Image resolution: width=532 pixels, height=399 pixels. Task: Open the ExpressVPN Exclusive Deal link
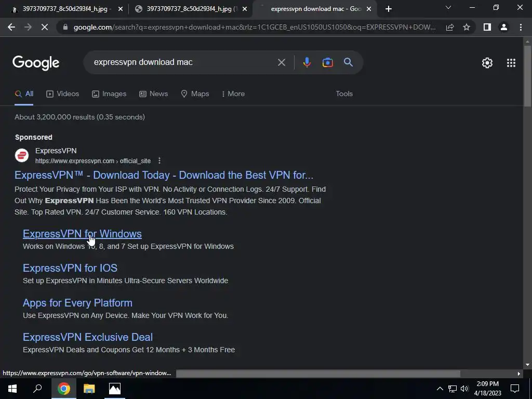[x=87, y=337]
